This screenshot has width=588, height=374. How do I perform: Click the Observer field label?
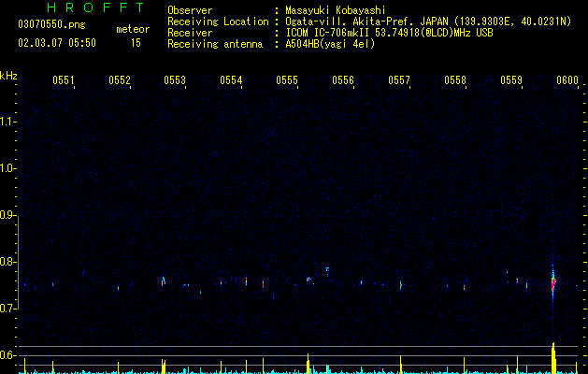click(x=190, y=10)
